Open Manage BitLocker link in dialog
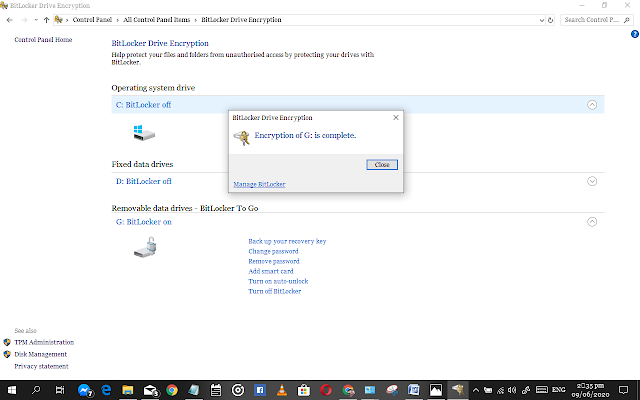Viewport: 640px width, 400px height. [x=259, y=184]
